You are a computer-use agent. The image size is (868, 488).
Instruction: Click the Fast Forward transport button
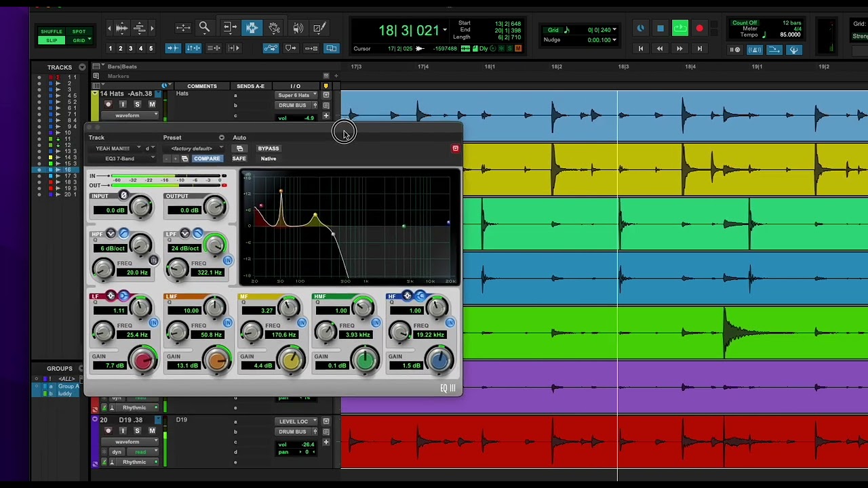pos(679,49)
